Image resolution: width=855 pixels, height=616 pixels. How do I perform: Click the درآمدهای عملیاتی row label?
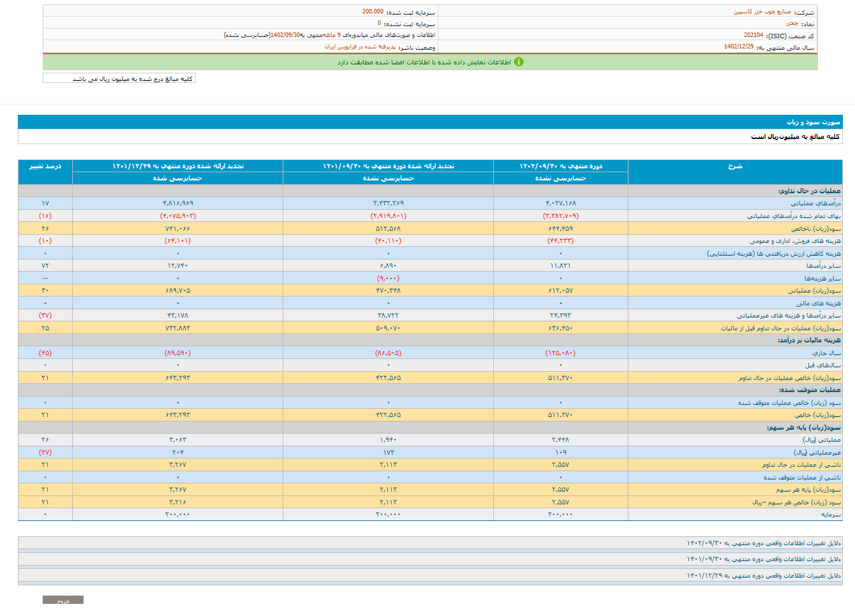[x=815, y=203]
